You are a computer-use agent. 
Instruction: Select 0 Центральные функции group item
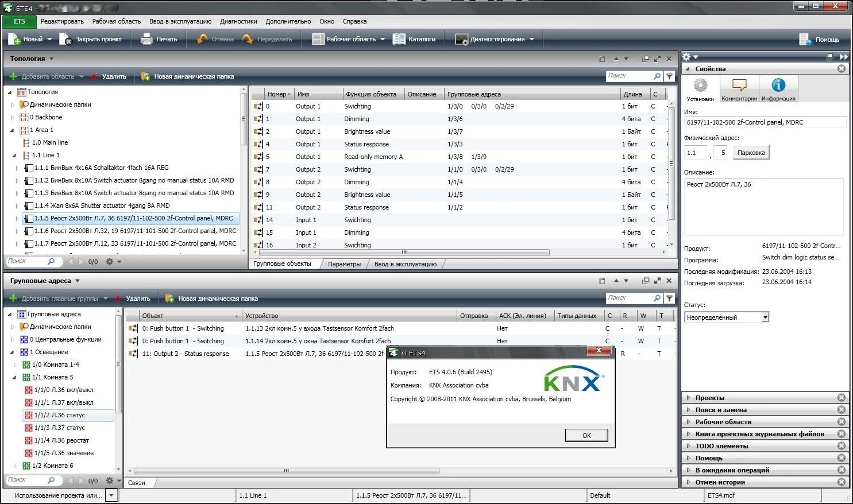coord(65,339)
